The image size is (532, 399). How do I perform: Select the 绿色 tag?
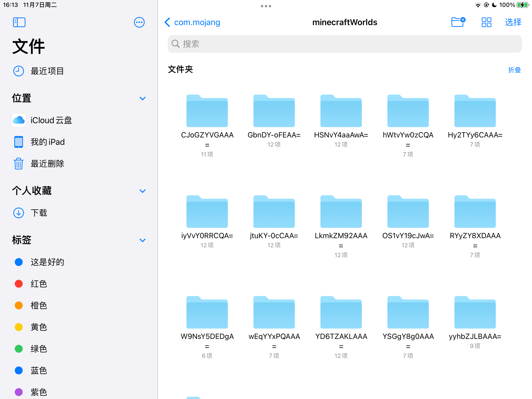(79, 349)
